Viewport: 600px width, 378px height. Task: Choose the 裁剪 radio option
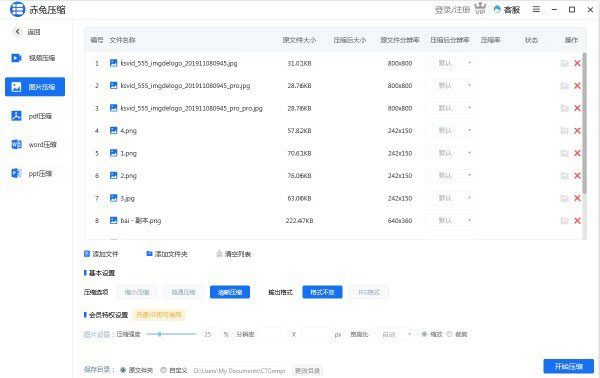449,334
